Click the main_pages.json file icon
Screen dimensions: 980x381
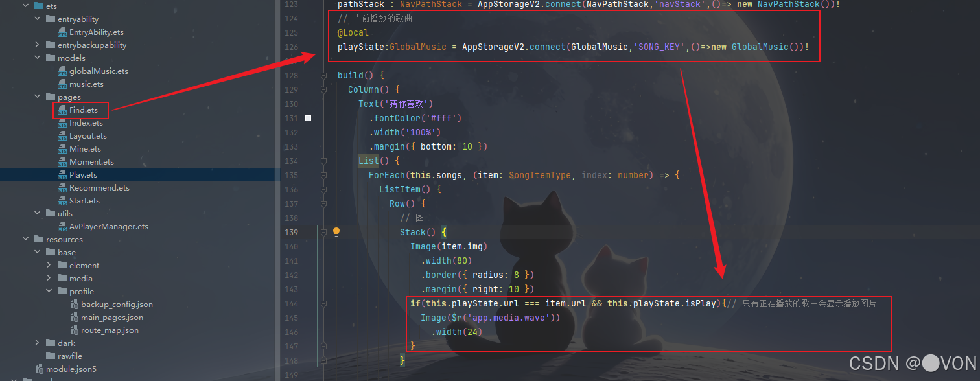[74, 317]
